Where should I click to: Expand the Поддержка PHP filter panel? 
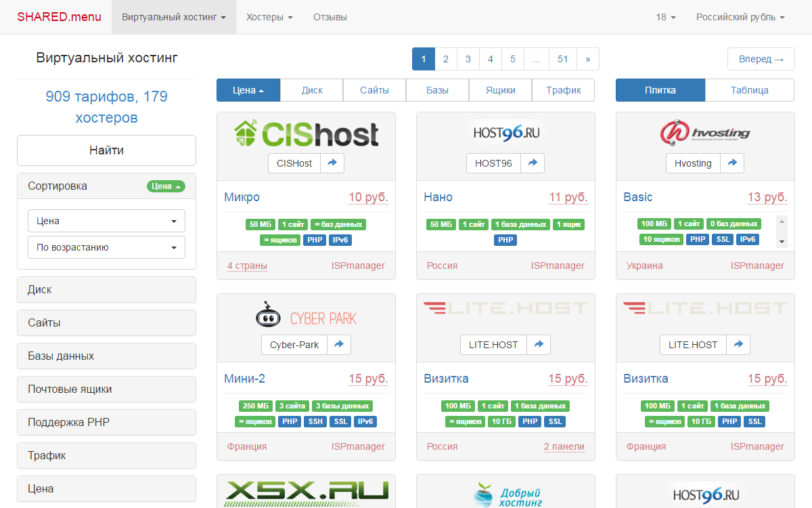(x=106, y=423)
